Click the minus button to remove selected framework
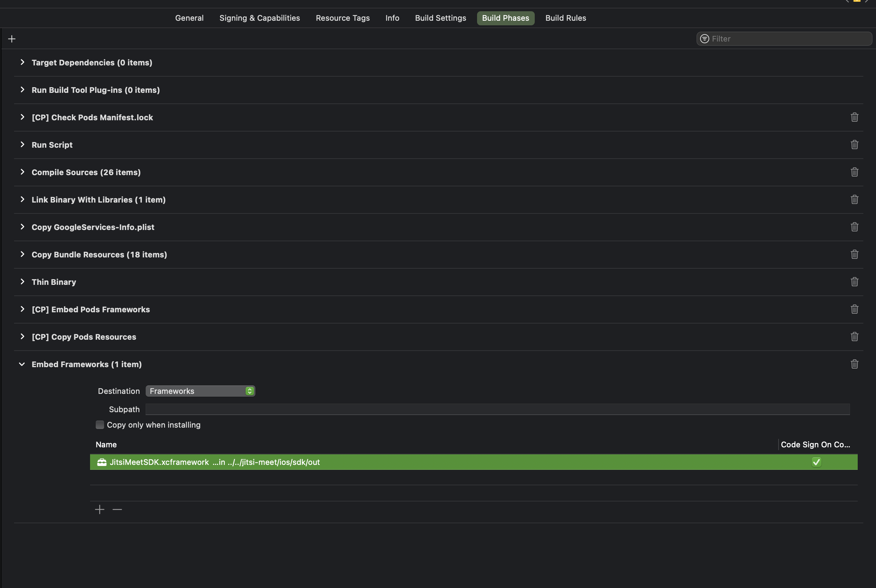Image resolution: width=876 pixels, height=588 pixels. pyautogui.click(x=117, y=509)
